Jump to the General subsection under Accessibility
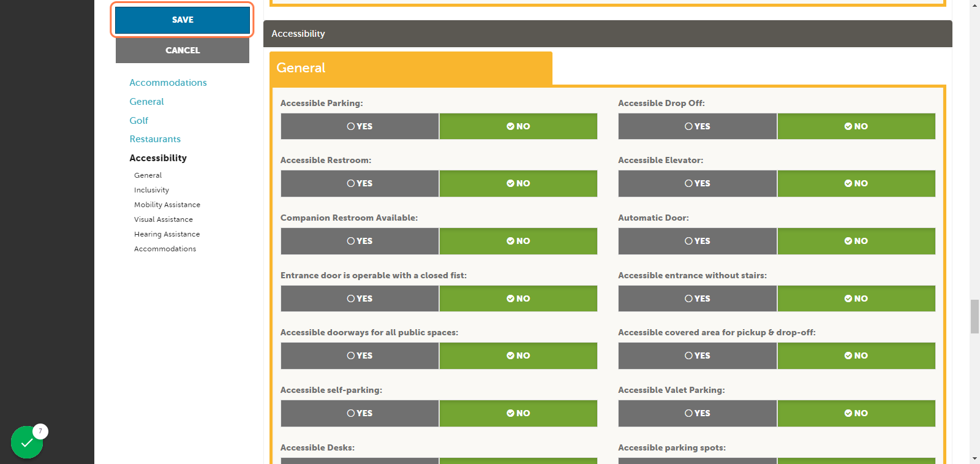This screenshot has height=464, width=980. pyautogui.click(x=148, y=175)
